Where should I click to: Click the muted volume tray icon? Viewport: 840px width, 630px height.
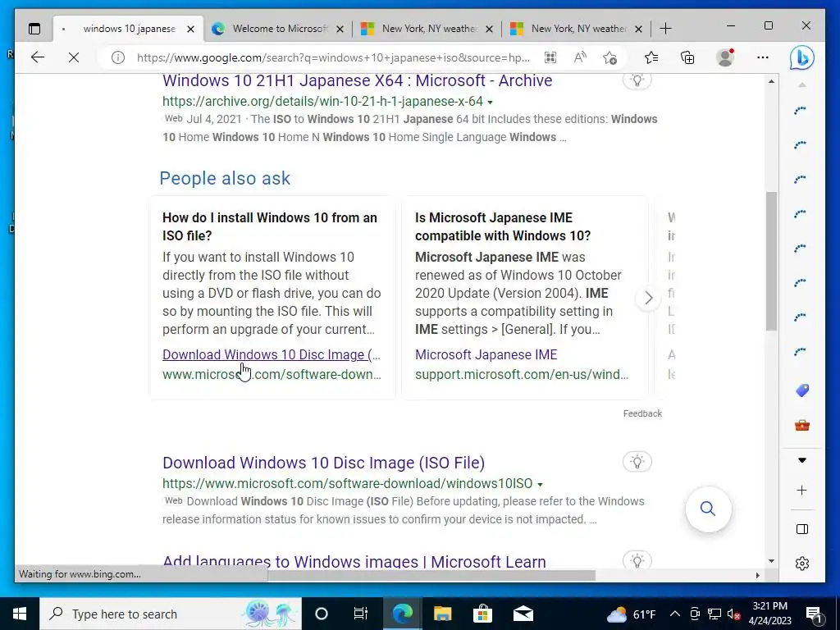[x=733, y=614]
